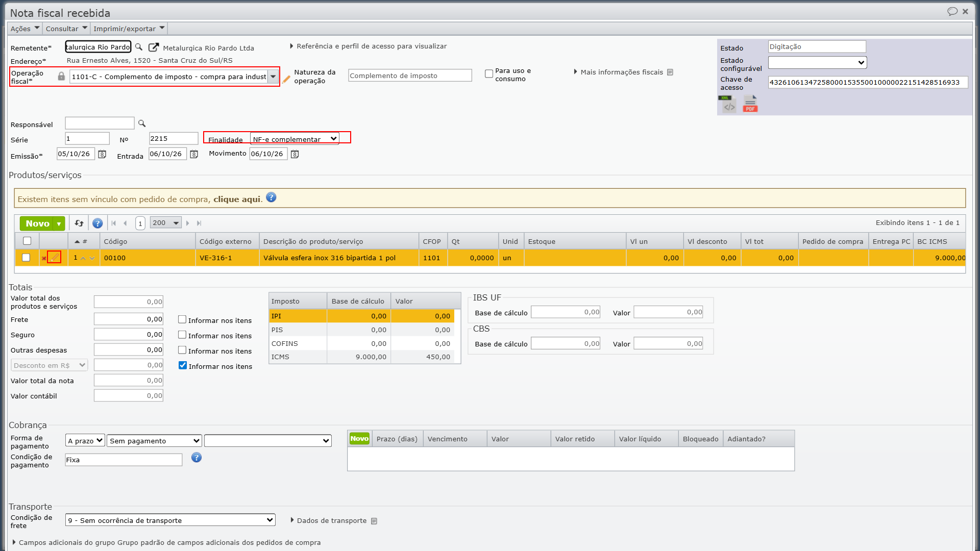Open the Ações menu

24,29
